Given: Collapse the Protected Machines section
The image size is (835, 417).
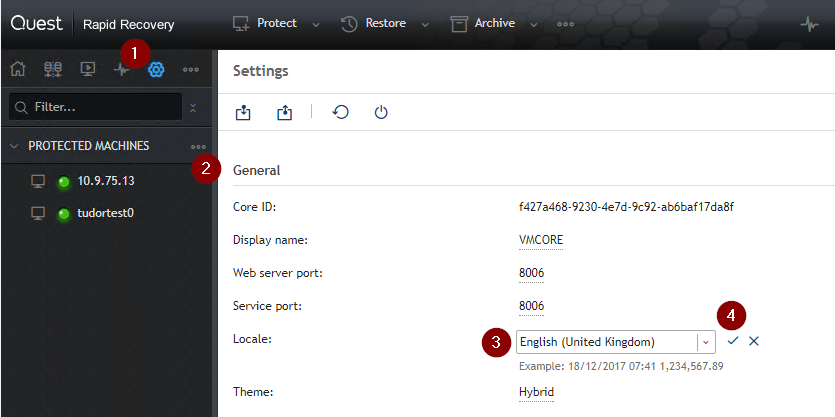Looking at the screenshot, I should tap(14, 146).
